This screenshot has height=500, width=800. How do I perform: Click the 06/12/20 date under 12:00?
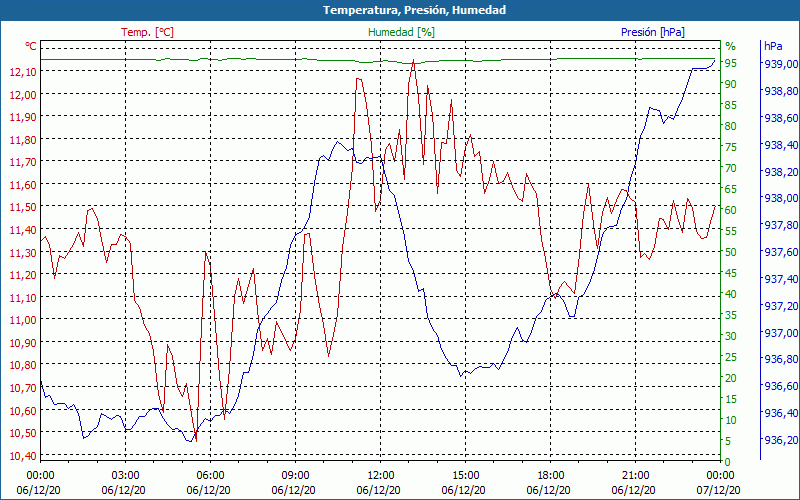379,491
